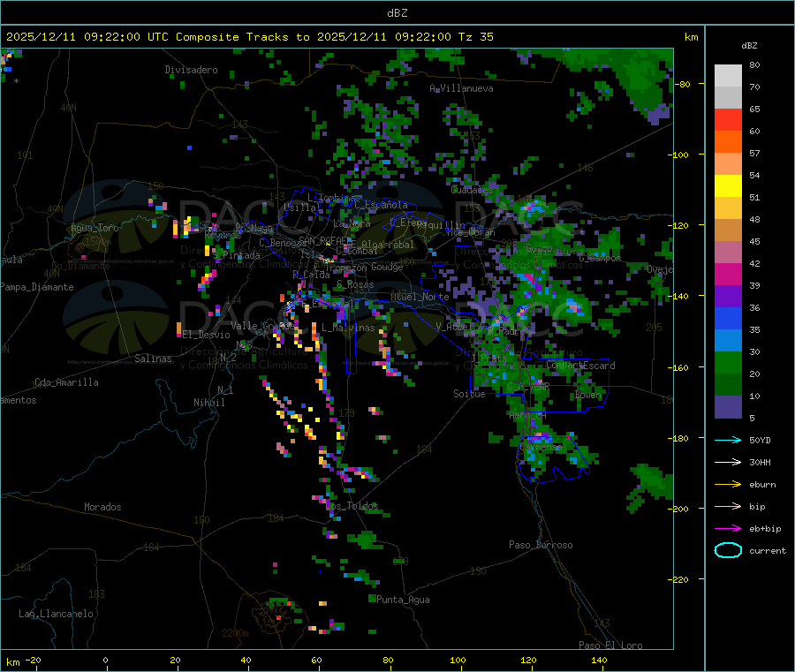Click the Agua_Toro map label
Screen dimensions: 795x672
[x=95, y=228]
